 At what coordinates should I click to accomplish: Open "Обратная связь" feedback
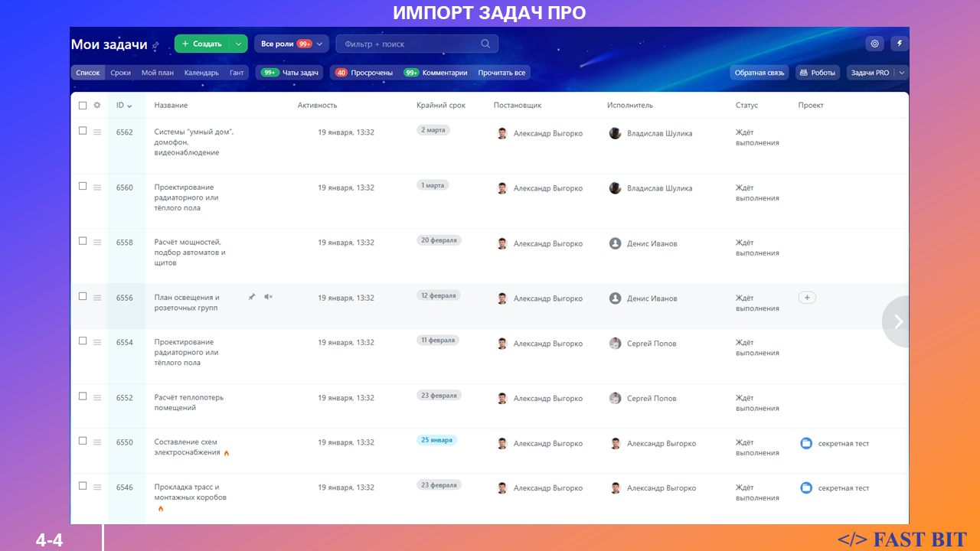759,73
